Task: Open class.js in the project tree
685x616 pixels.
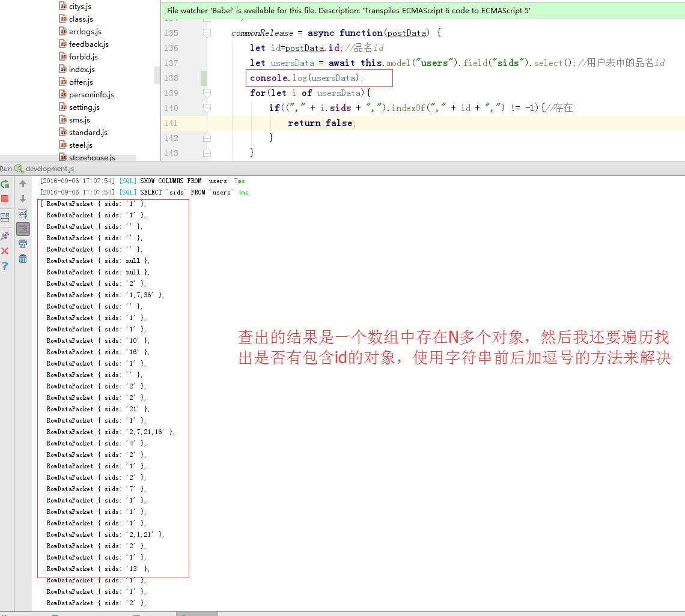Action: pos(81,19)
